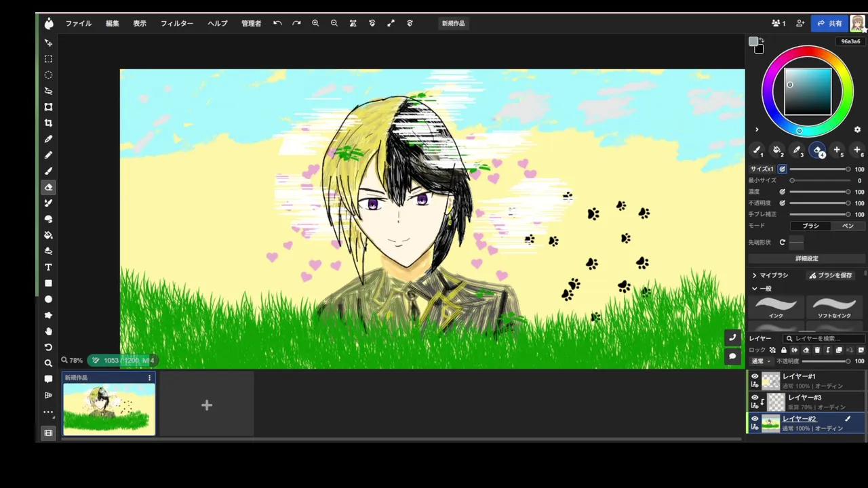868x488 pixels.
Task: Select the Rotate view tool
Action: pos(48,347)
